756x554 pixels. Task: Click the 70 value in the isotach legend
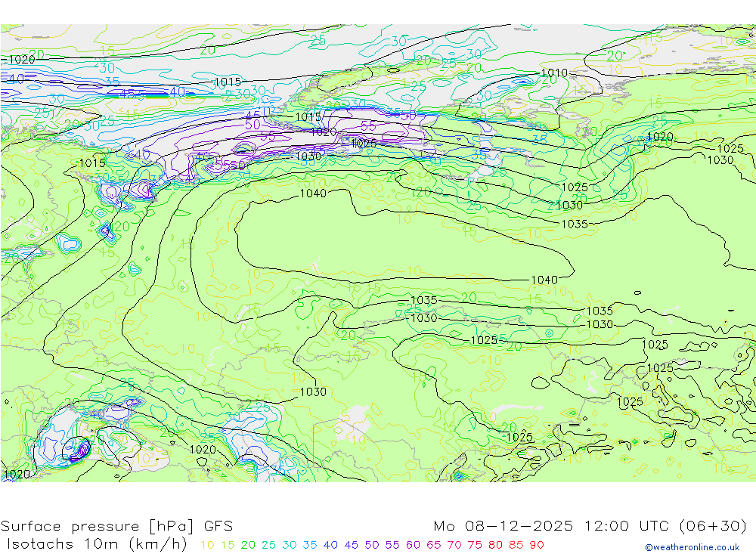(454, 545)
